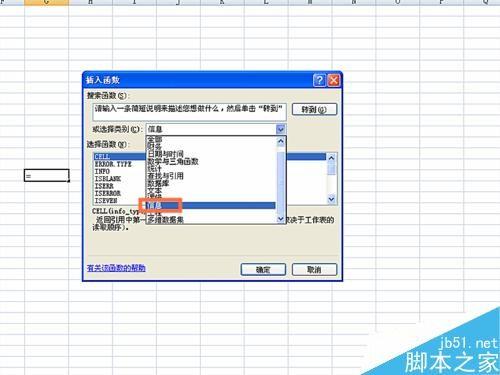
Task: Click the 转到(G) button
Action: pyautogui.click(x=314, y=109)
